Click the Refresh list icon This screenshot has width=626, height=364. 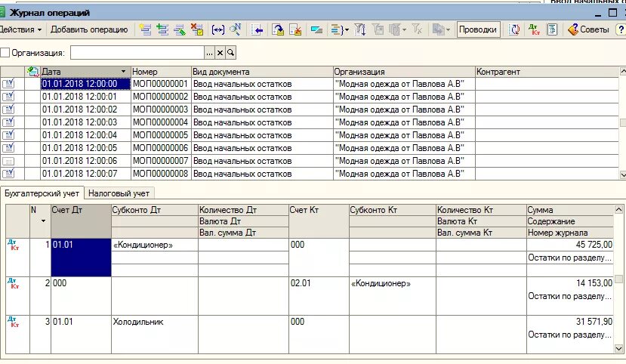(x=514, y=29)
